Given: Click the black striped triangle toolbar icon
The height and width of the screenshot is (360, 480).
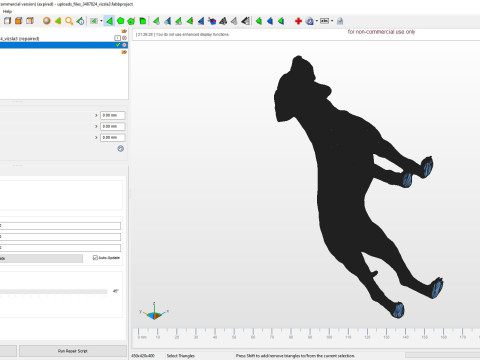Looking at the screenshot, I should (x=246, y=21).
